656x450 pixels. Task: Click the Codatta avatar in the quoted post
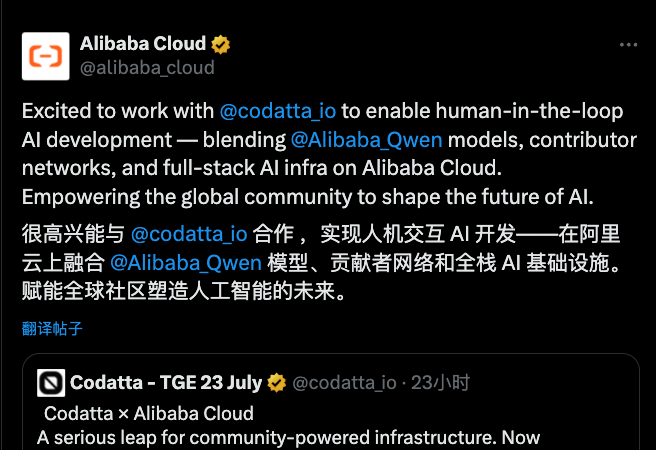coord(51,383)
